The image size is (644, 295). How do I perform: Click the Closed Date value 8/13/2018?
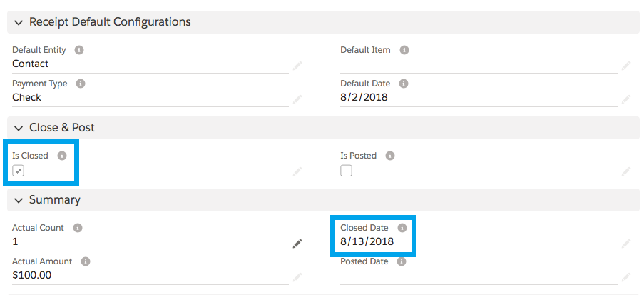[367, 241]
